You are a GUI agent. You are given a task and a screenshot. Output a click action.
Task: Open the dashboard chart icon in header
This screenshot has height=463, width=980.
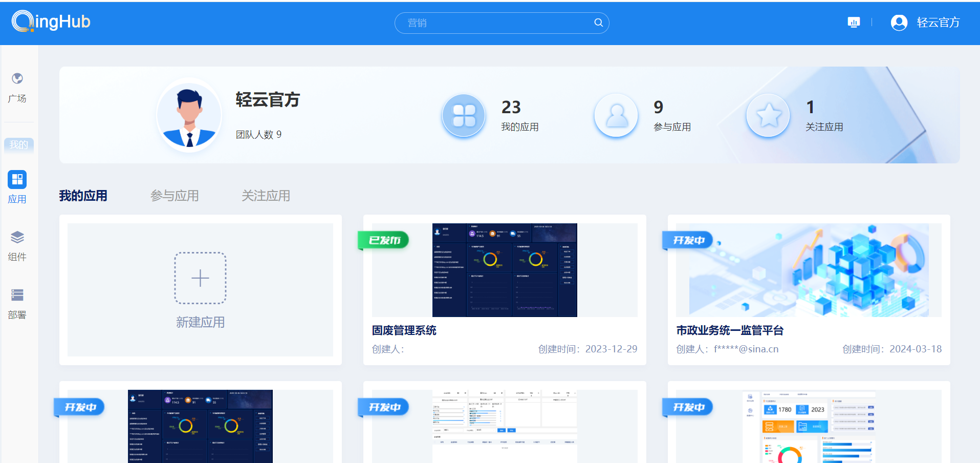[x=854, y=22]
